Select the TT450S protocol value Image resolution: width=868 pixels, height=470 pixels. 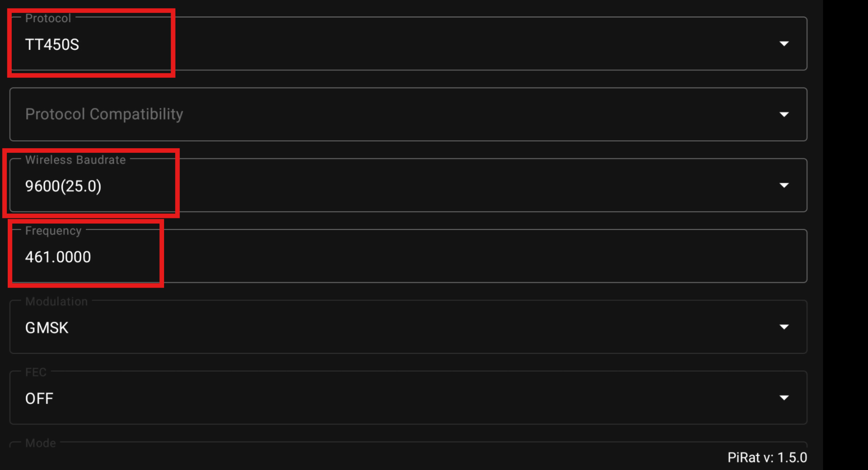click(x=52, y=45)
